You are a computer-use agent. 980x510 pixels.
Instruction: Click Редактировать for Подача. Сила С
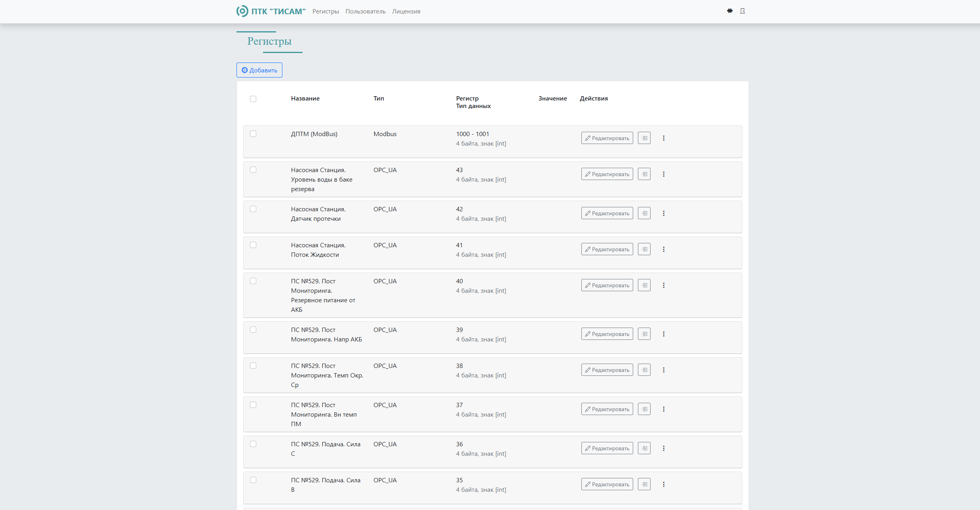[x=607, y=448]
